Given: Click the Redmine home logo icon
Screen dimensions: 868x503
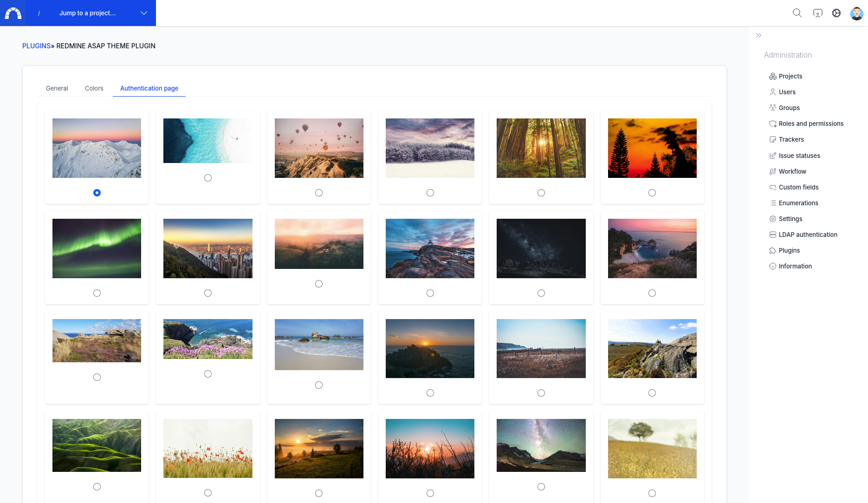Looking at the screenshot, I should (x=13, y=13).
